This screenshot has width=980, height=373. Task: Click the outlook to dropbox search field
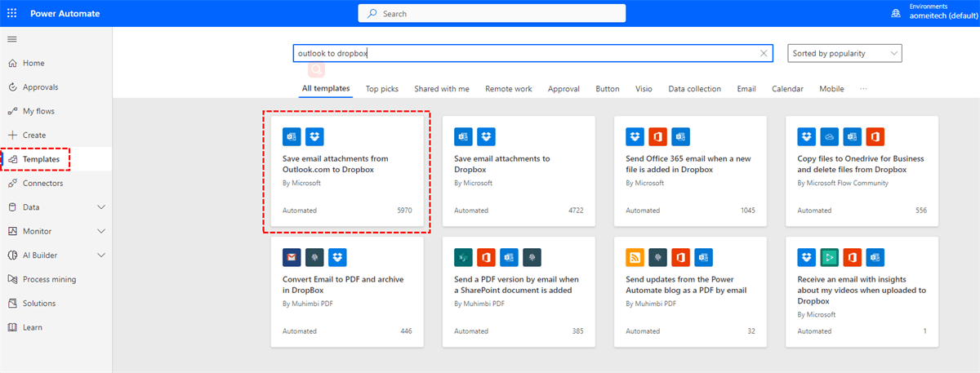(x=523, y=54)
